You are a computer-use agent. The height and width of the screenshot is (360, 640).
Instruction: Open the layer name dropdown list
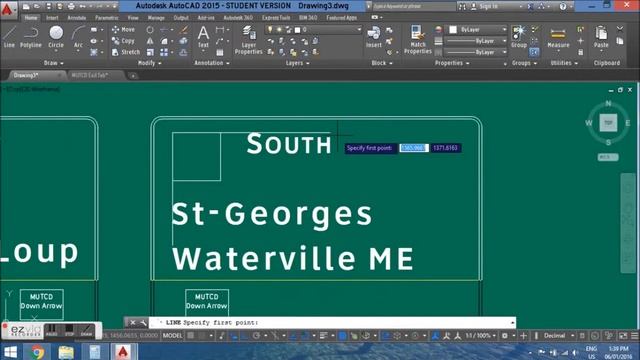click(x=359, y=29)
